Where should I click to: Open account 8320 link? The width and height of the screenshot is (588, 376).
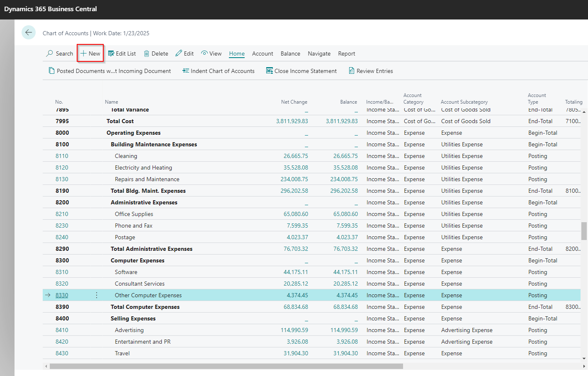click(x=62, y=284)
